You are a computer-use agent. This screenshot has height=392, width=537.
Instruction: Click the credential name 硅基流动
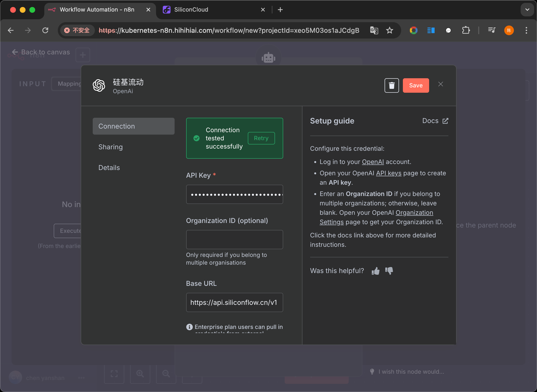click(x=128, y=82)
